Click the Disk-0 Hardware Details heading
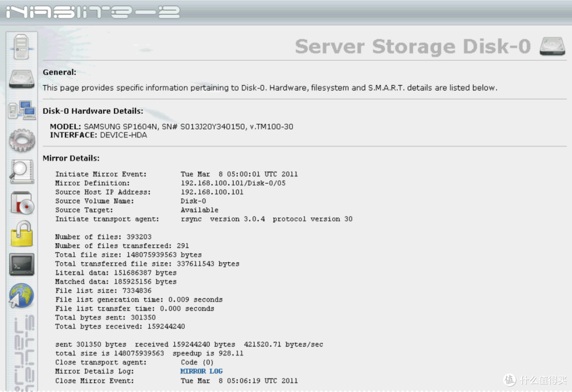The image size is (572, 392). [x=93, y=111]
